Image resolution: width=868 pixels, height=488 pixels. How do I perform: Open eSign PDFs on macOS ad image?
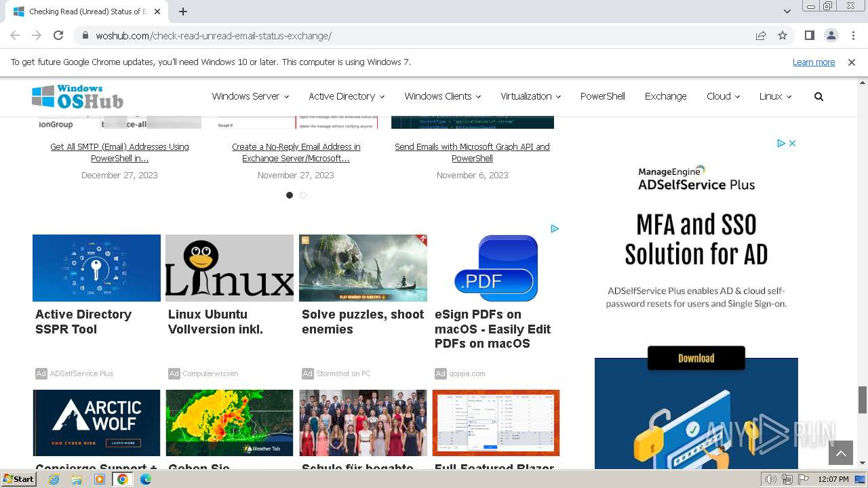496,268
